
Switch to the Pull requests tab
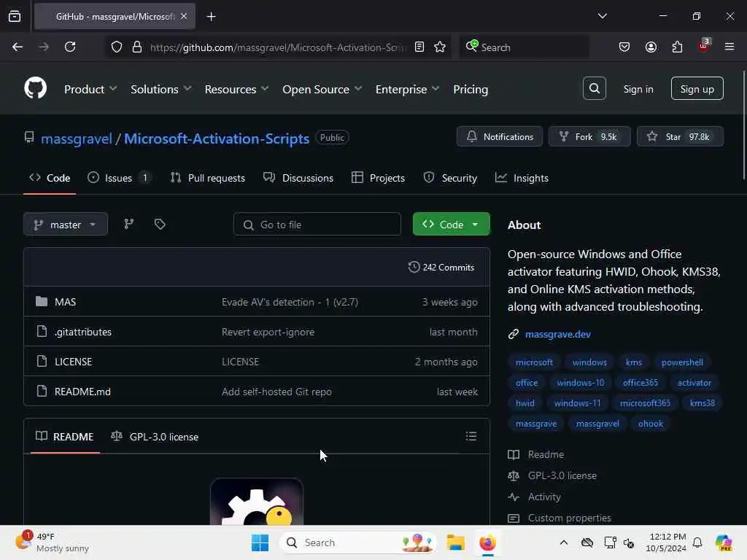click(x=208, y=178)
